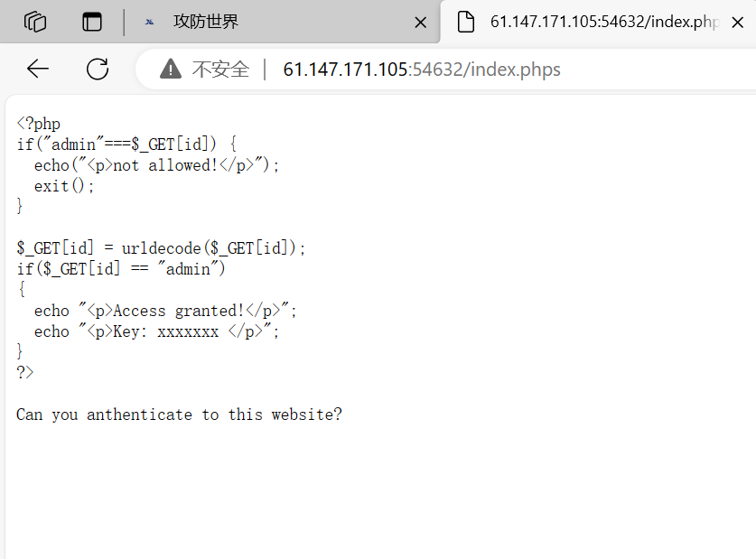
Task: Switch to the 攻防世界 tab
Action: (282, 22)
